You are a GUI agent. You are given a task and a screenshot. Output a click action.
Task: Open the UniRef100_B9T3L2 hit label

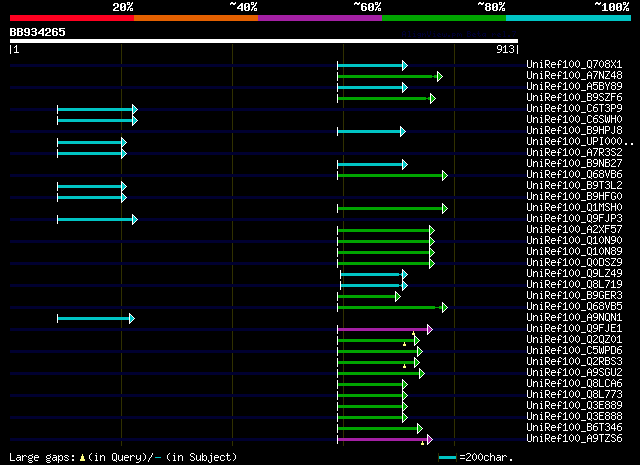click(574, 185)
